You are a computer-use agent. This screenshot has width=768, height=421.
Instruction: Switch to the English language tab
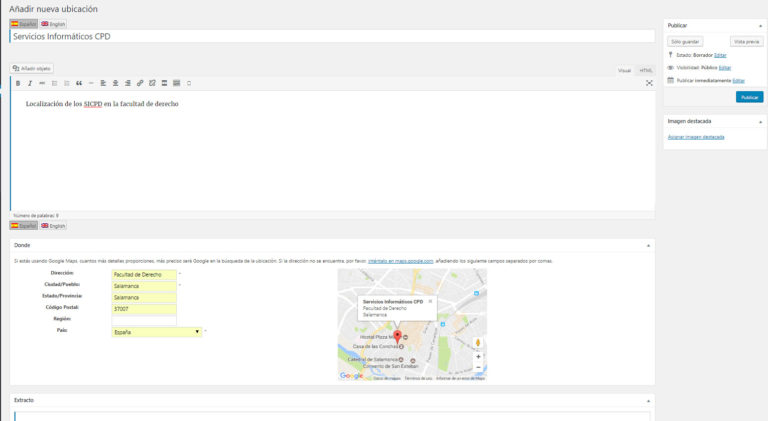[x=53, y=23]
